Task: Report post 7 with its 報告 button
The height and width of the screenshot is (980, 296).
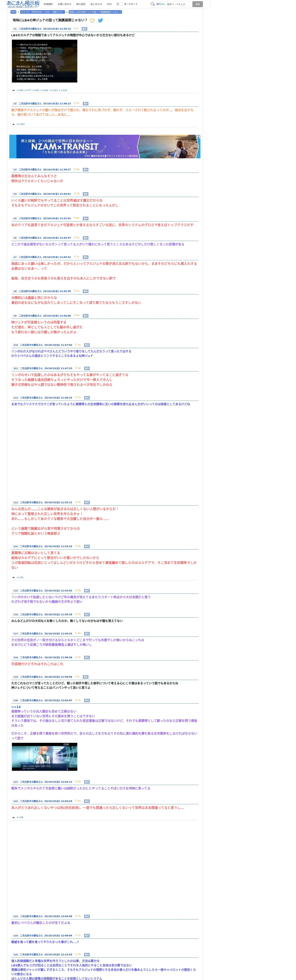Action: (86, 257)
